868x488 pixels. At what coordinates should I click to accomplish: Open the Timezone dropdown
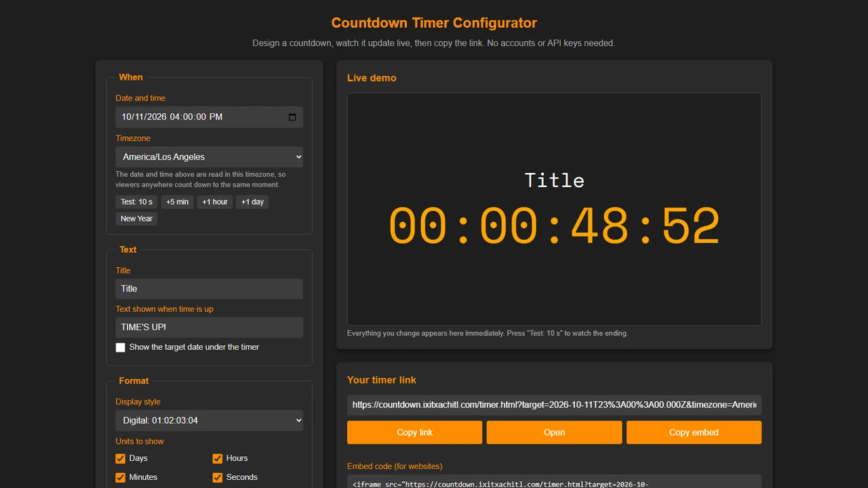pyautogui.click(x=210, y=157)
